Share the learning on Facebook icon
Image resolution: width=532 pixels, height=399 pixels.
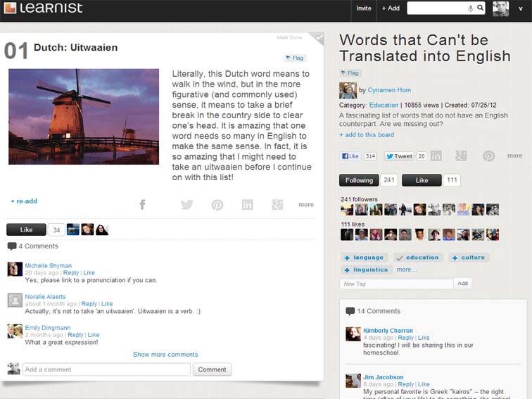(142, 204)
